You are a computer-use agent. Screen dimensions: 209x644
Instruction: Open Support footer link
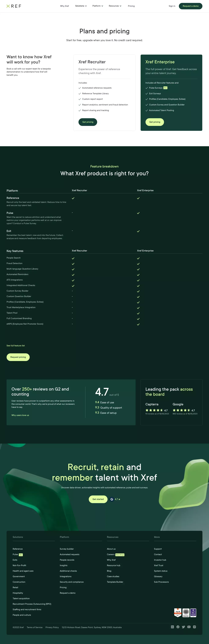pyautogui.click(x=158, y=549)
